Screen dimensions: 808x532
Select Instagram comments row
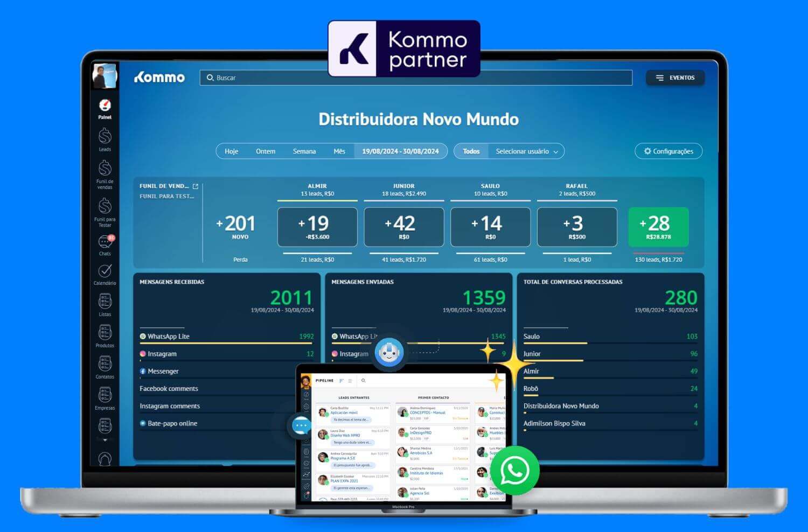point(217,406)
